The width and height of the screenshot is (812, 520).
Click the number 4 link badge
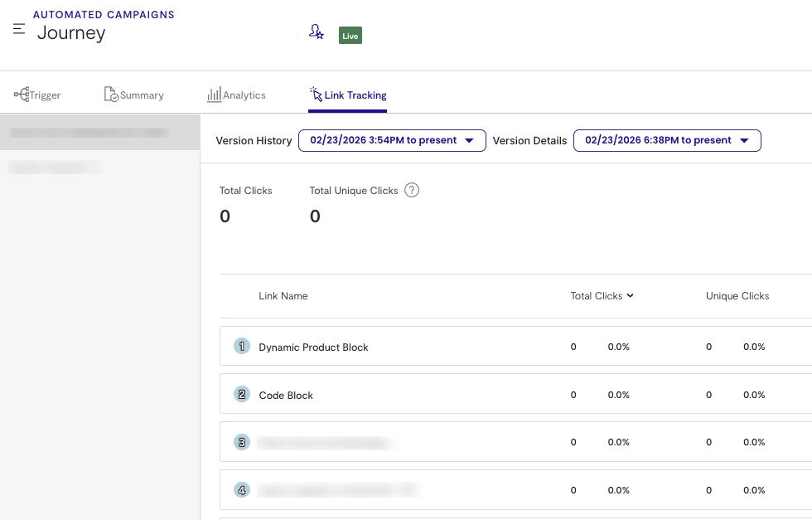242,490
